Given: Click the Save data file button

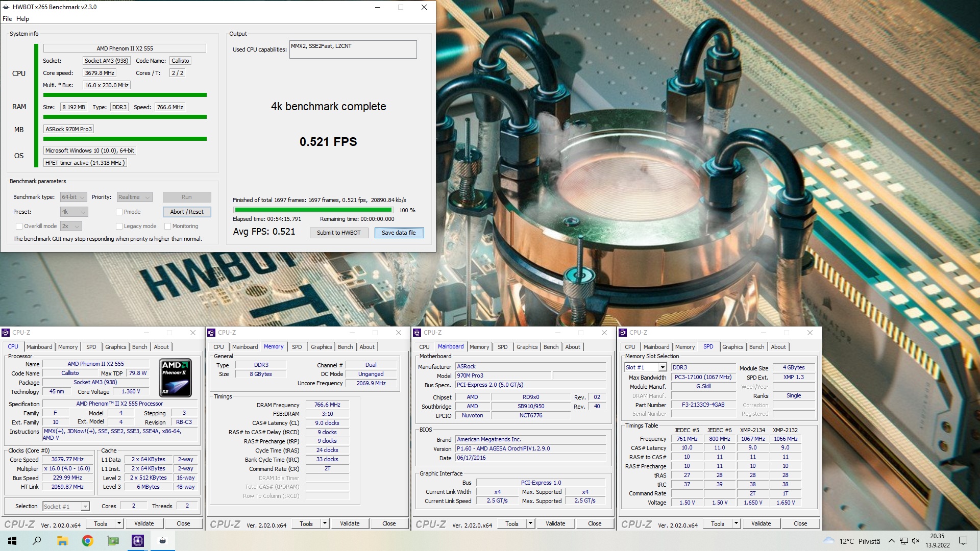Looking at the screenshot, I should [399, 233].
